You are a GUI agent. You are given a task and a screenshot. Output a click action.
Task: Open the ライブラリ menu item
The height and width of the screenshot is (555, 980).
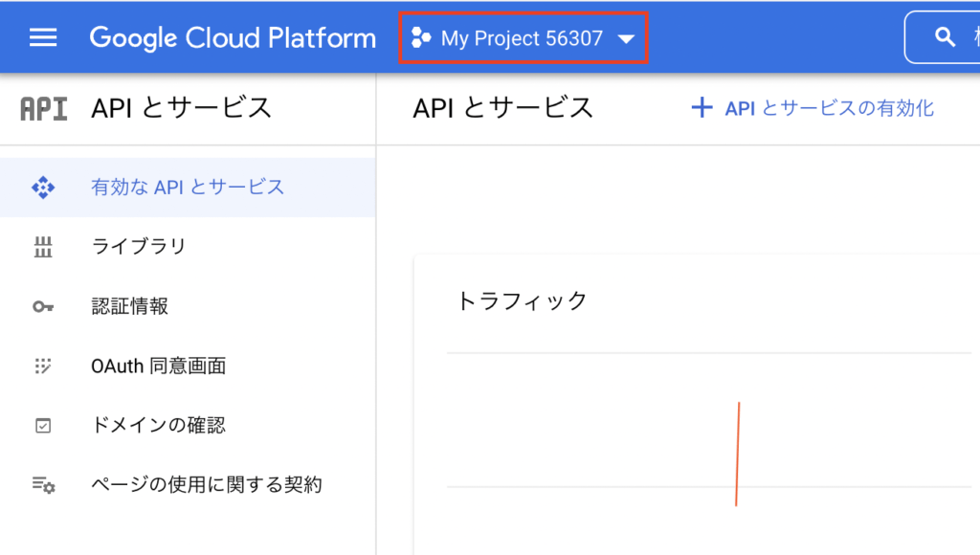[x=138, y=247]
